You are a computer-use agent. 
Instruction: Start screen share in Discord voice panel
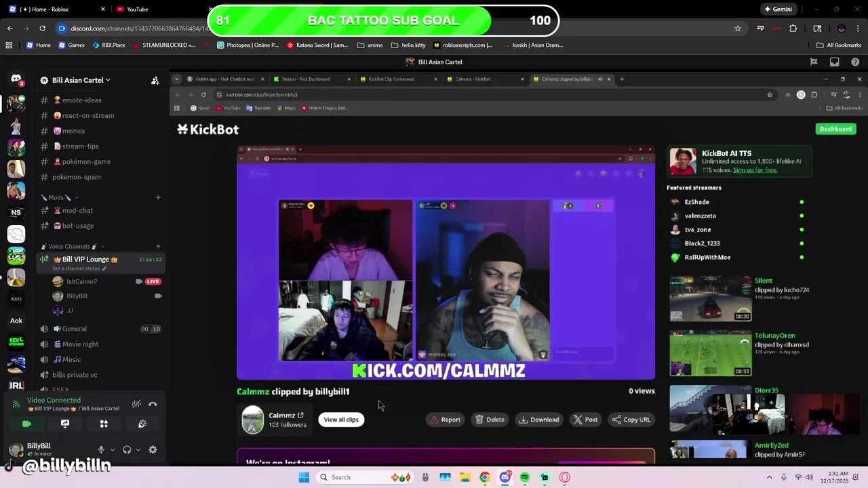tap(65, 424)
